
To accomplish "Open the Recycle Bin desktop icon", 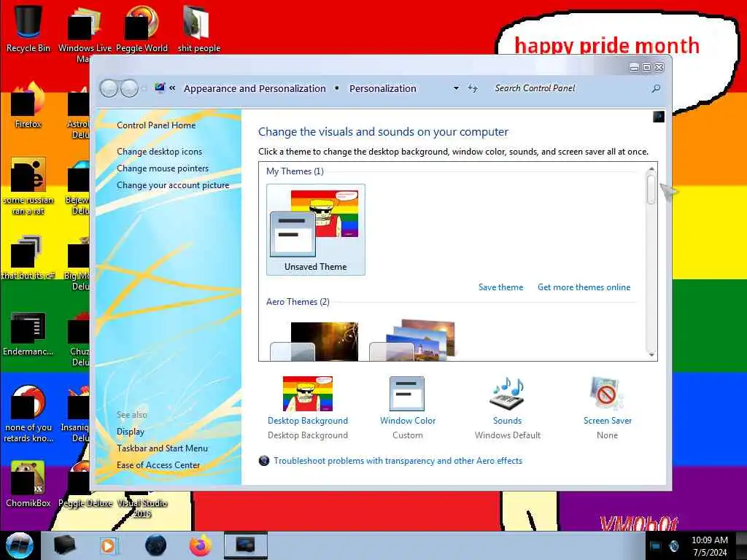I will tap(28, 28).
